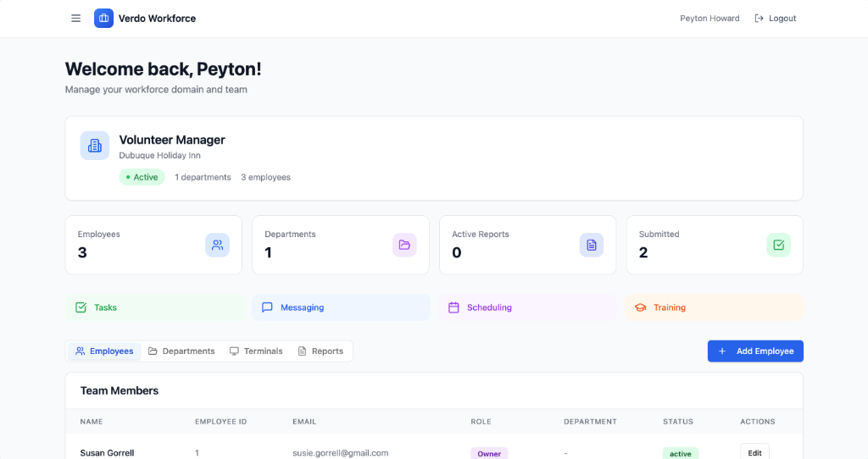Switch to the Employees tab
Image resolution: width=868 pixels, height=459 pixels.
[x=104, y=351]
